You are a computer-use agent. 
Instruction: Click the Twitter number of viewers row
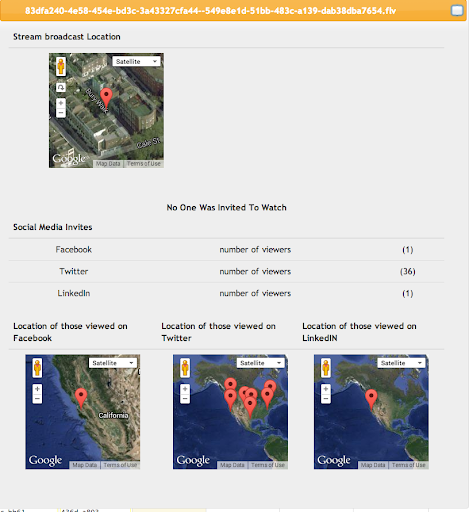227,272
